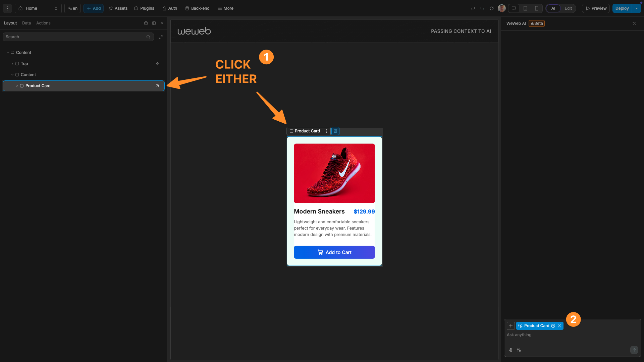Click the Add to Cart button
Image resolution: width=644 pixels, height=362 pixels.
click(334, 252)
